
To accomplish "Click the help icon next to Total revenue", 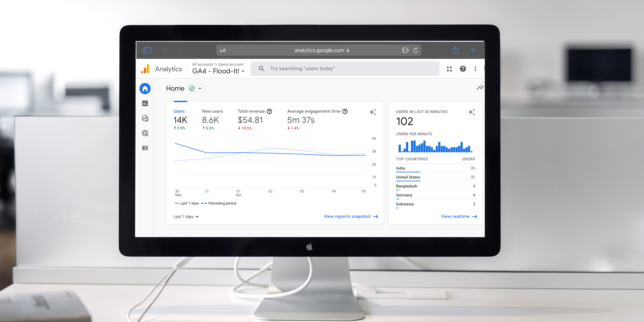I will click(x=269, y=112).
